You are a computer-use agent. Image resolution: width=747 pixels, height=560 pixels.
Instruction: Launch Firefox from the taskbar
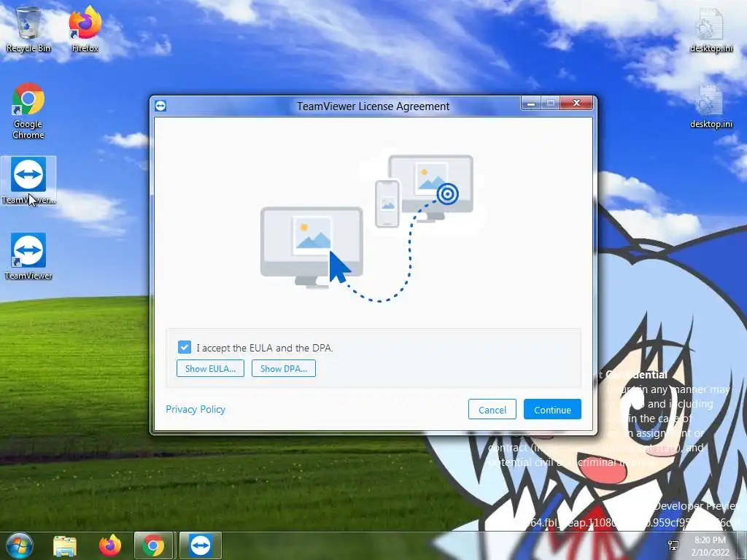click(110, 546)
